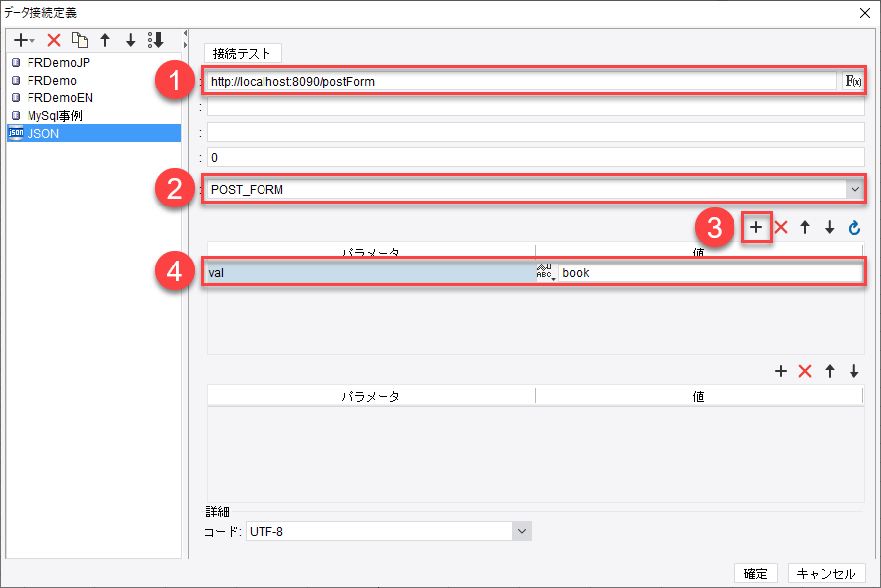The width and height of the screenshot is (881, 588).
Task: Select the MySql事例 connection
Action: point(93,116)
